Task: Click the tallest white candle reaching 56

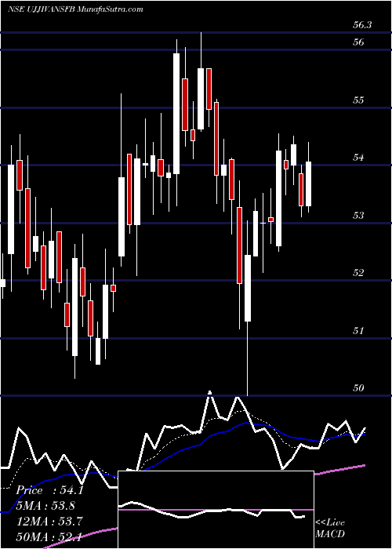Action: click(x=176, y=114)
